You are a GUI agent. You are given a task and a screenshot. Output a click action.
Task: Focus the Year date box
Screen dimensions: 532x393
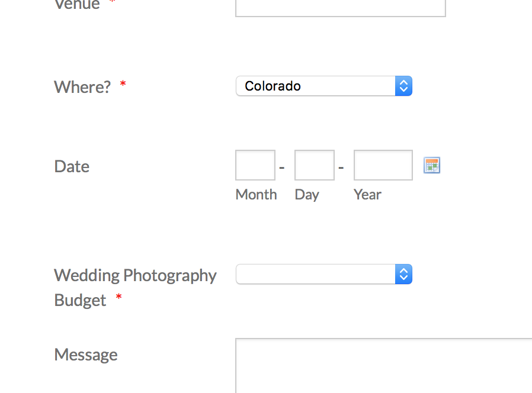point(383,165)
